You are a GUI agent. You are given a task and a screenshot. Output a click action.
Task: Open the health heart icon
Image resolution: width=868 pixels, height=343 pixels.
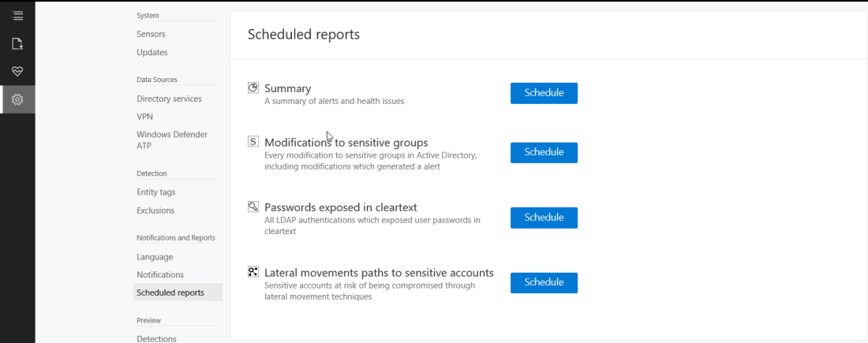[x=17, y=71]
